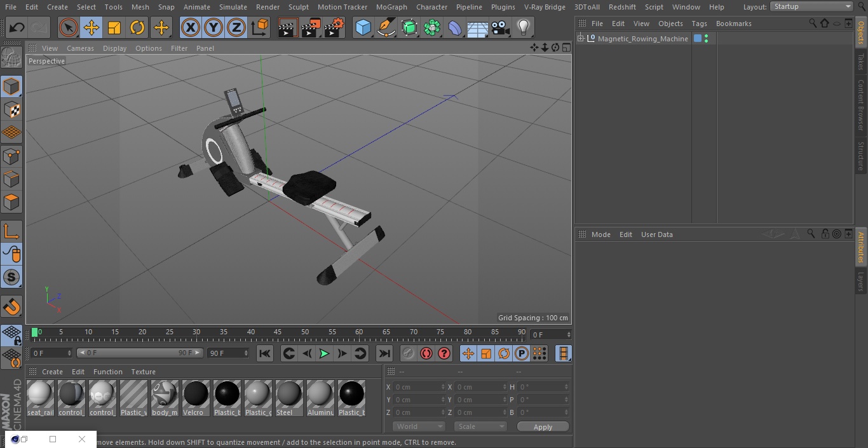Switch coordinate system icon
This screenshot has height=448, width=868.
(x=260, y=28)
